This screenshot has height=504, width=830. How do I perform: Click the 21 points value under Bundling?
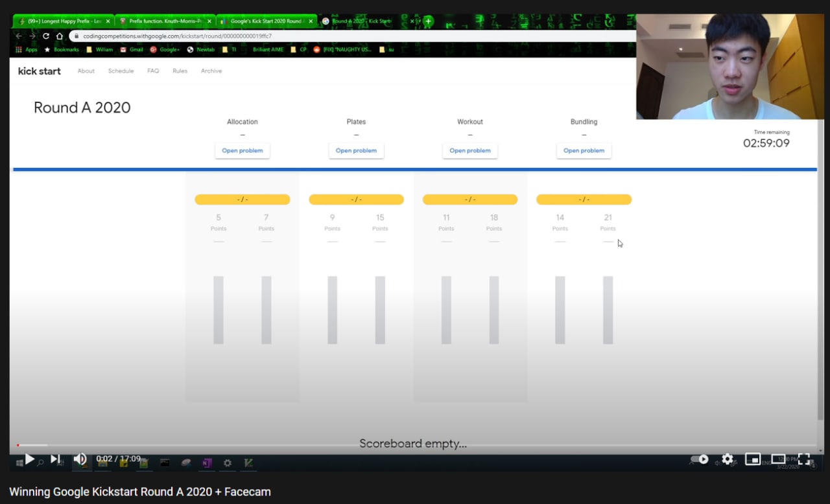tap(608, 218)
